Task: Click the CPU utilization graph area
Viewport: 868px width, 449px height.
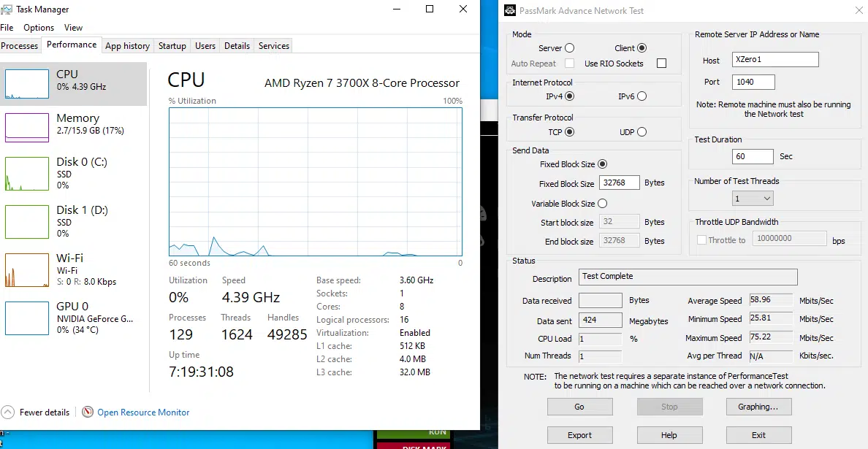Action: tap(316, 182)
